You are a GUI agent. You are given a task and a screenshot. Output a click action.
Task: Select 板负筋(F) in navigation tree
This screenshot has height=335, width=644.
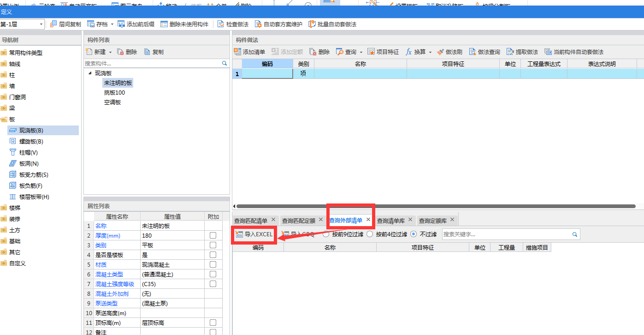click(30, 185)
